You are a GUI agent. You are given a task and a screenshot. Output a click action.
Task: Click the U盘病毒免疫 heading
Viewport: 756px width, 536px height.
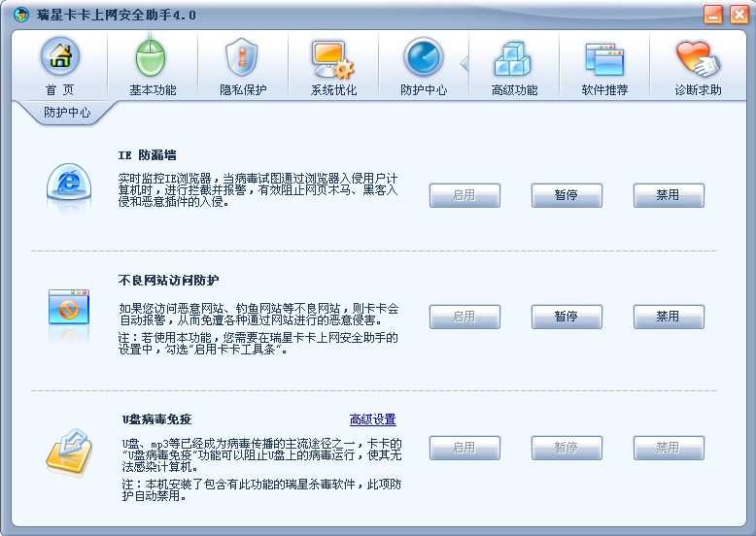156,419
